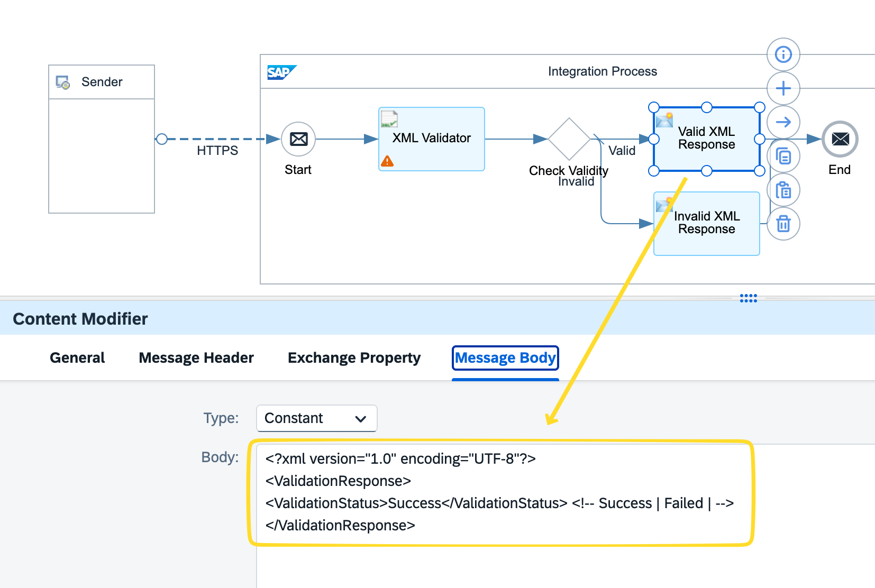Open the info icon beside Valid XML Response
The width and height of the screenshot is (875, 588).
[x=783, y=54]
